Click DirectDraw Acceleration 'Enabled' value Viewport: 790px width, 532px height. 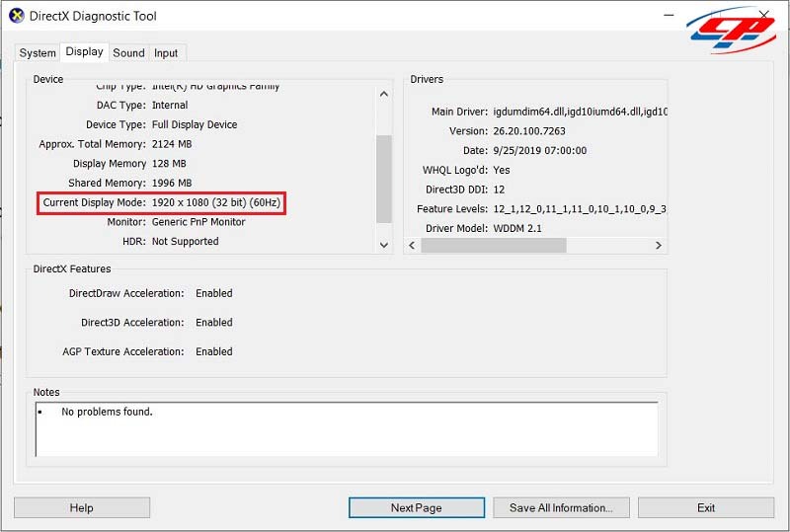pyautogui.click(x=214, y=293)
